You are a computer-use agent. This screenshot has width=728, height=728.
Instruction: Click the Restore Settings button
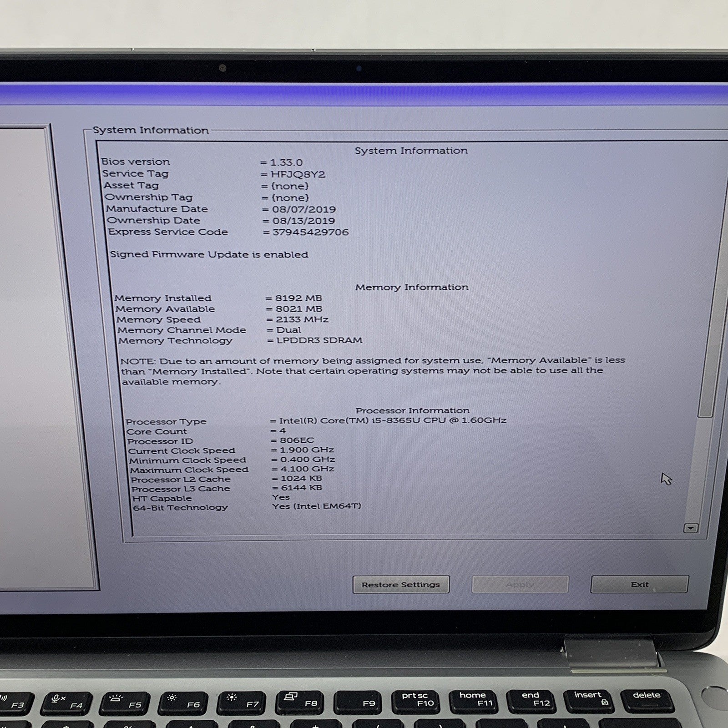coord(400,585)
